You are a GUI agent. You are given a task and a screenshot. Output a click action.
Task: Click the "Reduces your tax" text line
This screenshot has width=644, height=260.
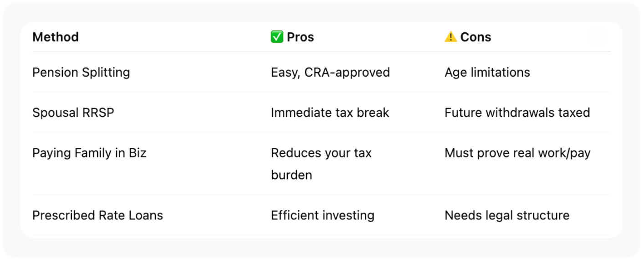pos(321,152)
